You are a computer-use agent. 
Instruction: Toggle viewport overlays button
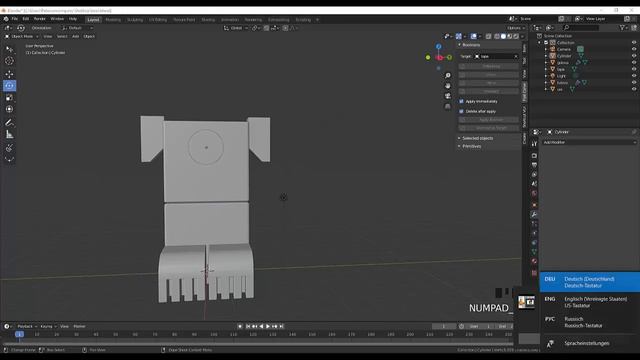tap(473, 36)
